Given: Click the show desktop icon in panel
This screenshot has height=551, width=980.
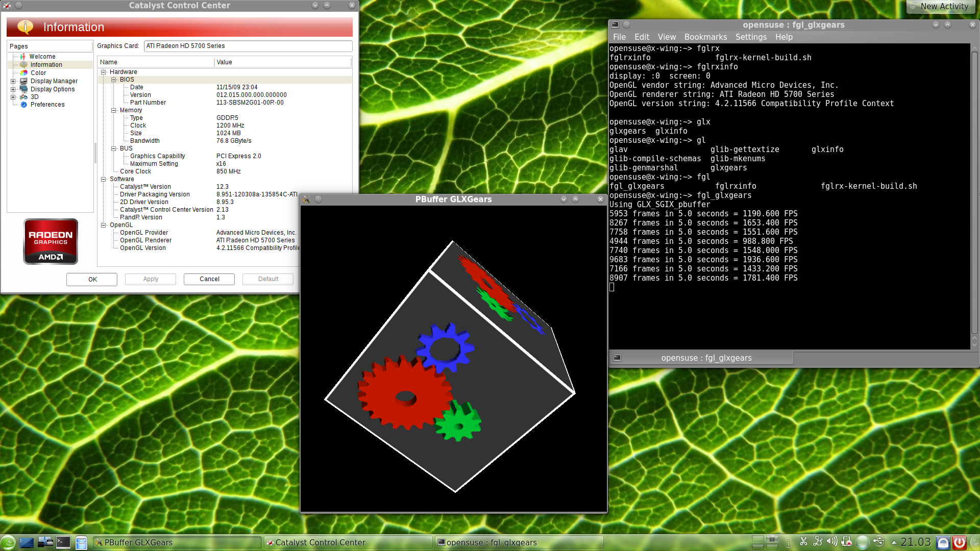Looking at the screenshot, I should point(27,542).
